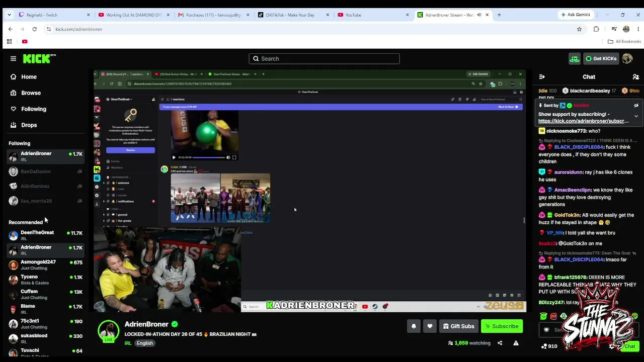The height and width of the screenshot is (362, 644).
Task: Select BenDaDonnn in Following list
Action: tap(45, 171)
